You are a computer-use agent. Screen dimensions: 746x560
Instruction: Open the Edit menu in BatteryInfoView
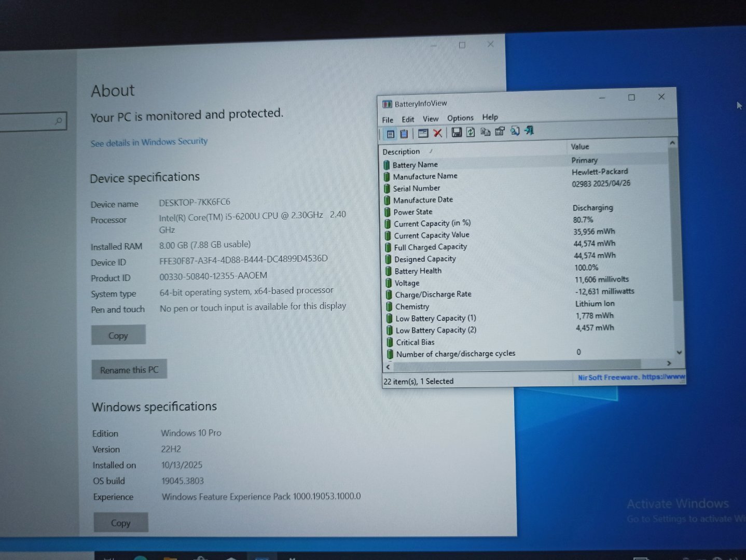(408, 119)
